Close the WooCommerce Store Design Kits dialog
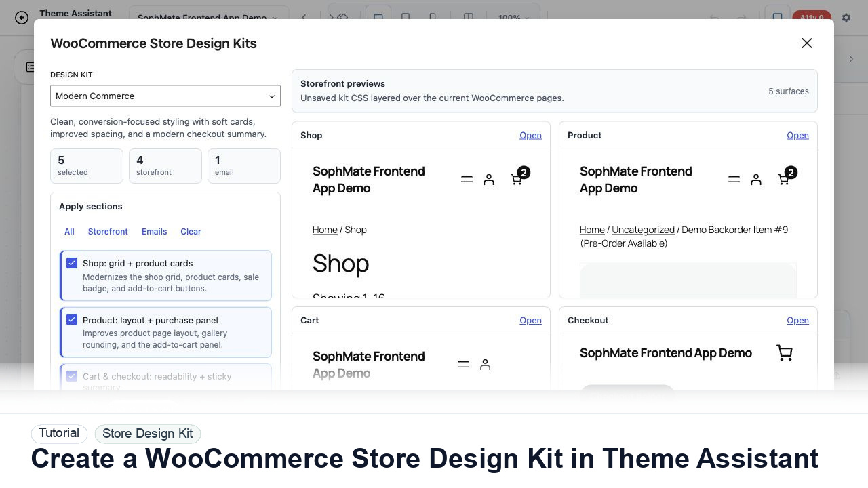Image resolution: width=868 pixels, height=488 pixels. coord(806,43)
